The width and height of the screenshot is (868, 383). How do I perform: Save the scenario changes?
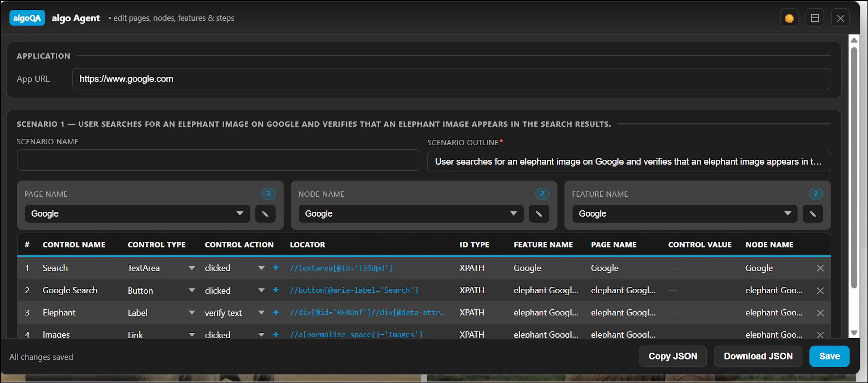[x=829, y=356]
